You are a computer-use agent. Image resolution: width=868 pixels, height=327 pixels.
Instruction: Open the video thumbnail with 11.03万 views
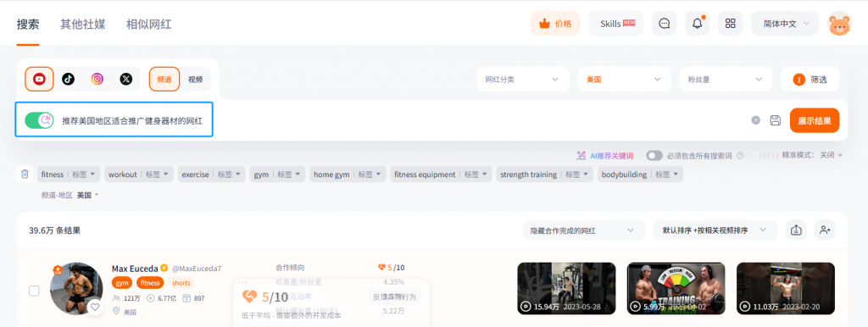coord(786,288)
